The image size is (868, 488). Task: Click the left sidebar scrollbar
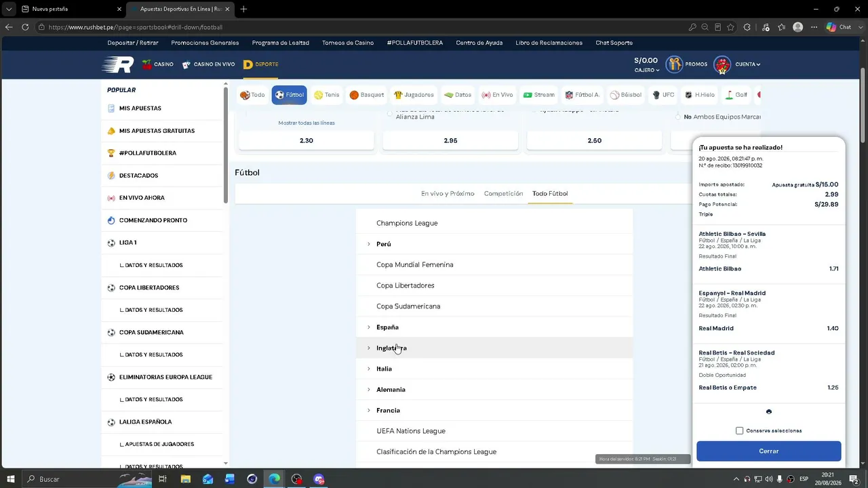pyautogui.click(x=226, y=144)
